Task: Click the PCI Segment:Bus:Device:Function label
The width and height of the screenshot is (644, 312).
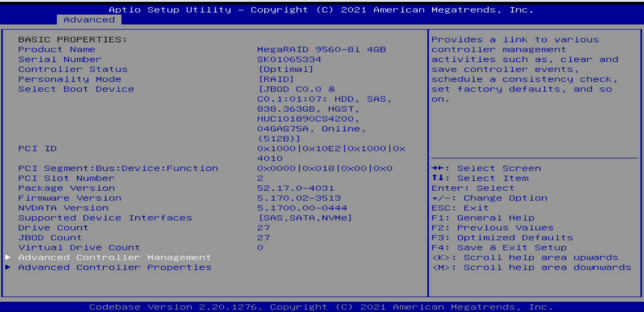Action: pos(118,168)
